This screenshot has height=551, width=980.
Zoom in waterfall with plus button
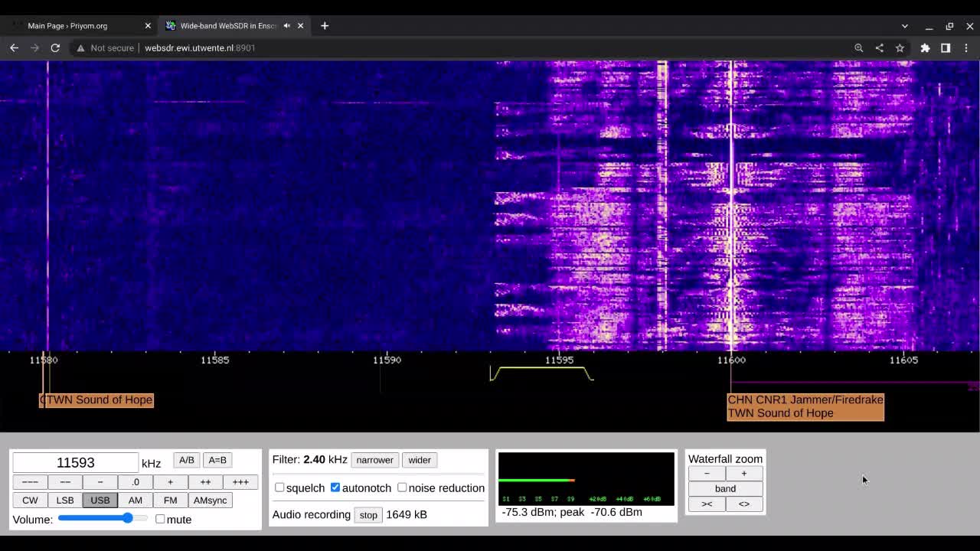pyautogui.click(x=743, y=474)
